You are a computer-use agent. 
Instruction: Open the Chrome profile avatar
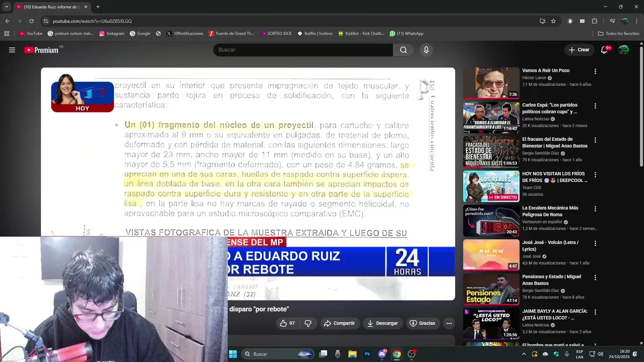click(625, 21)
